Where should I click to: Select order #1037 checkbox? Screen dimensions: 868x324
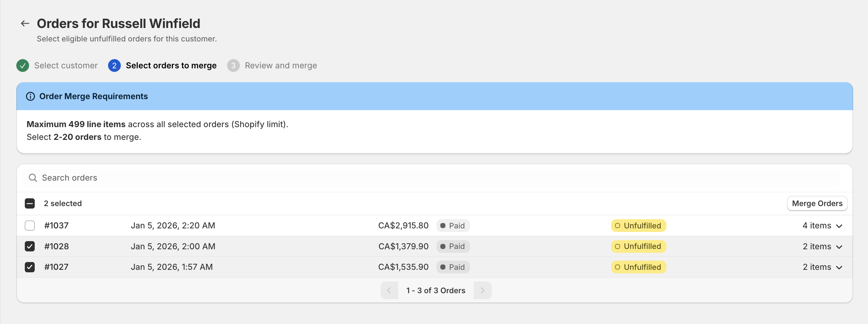[x=30, y=225]
